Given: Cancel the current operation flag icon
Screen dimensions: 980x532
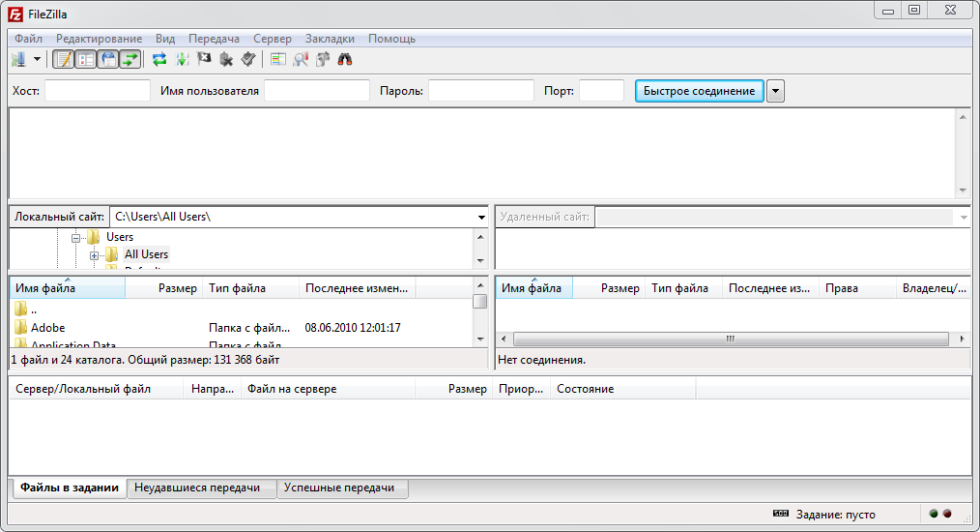Looking at the screenshot, I should tap(204, 59).
